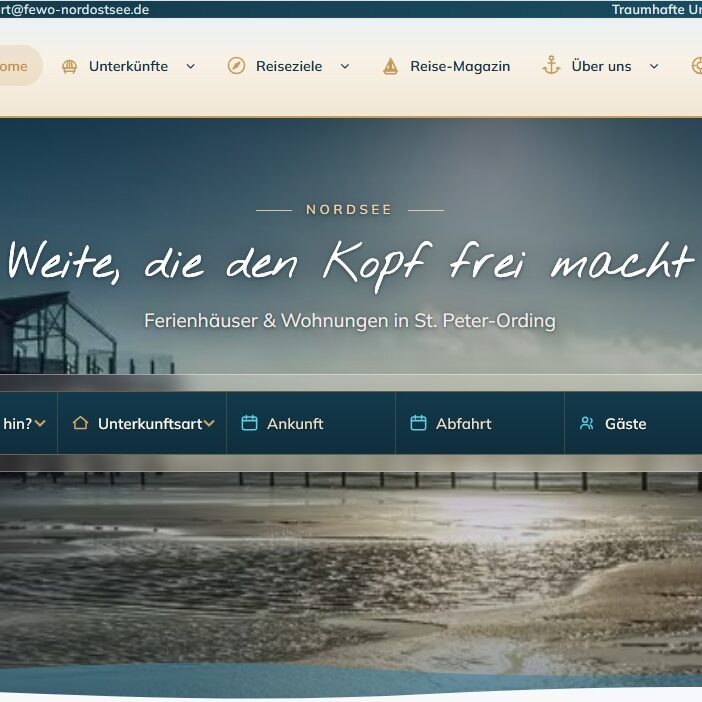This screenshot has width=702, height=702.
Task: Click the calendar icon next to Ankunft
Action: [249, 423]
